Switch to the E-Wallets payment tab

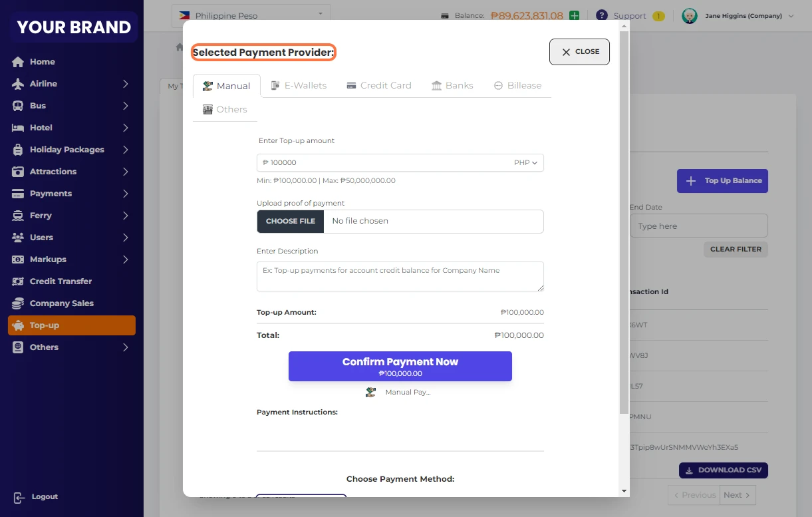pyautogui.click(x=299, y=85)
